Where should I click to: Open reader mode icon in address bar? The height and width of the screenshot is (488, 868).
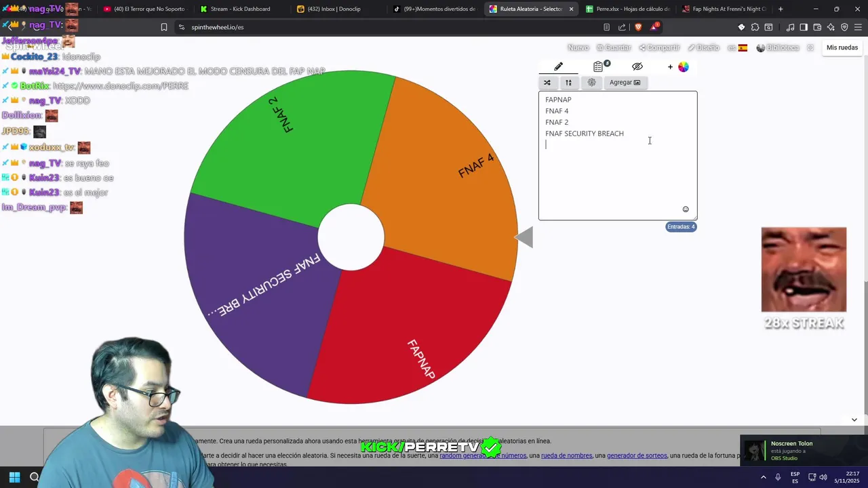[x=606, y=27]
